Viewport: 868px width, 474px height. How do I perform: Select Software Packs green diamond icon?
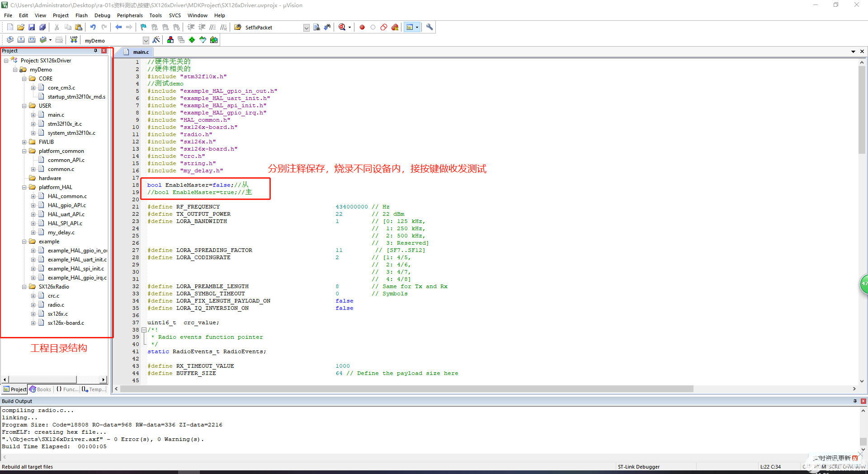pyautogui.click(x=192, y=40)
